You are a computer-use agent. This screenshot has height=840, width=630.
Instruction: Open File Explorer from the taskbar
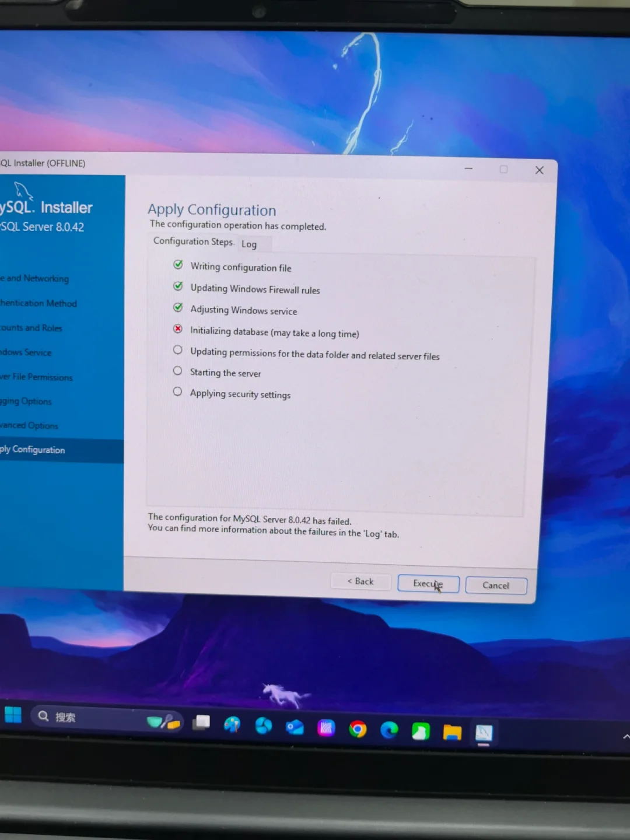click(x=452, y=732)
